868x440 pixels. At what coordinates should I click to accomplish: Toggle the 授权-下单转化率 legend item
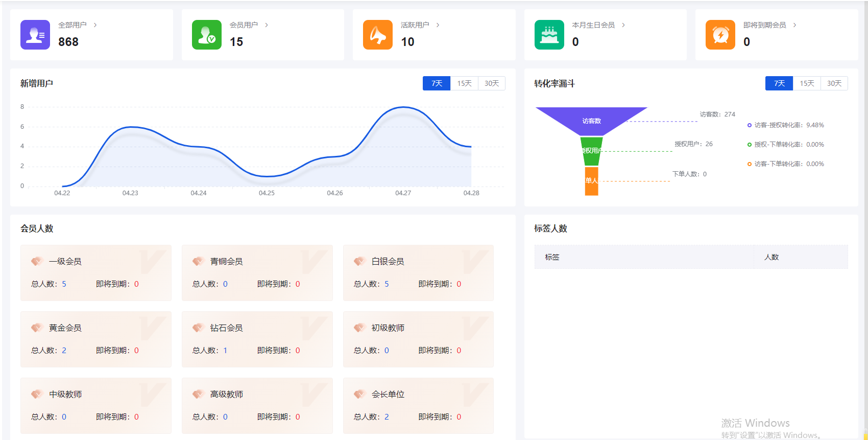785,145
